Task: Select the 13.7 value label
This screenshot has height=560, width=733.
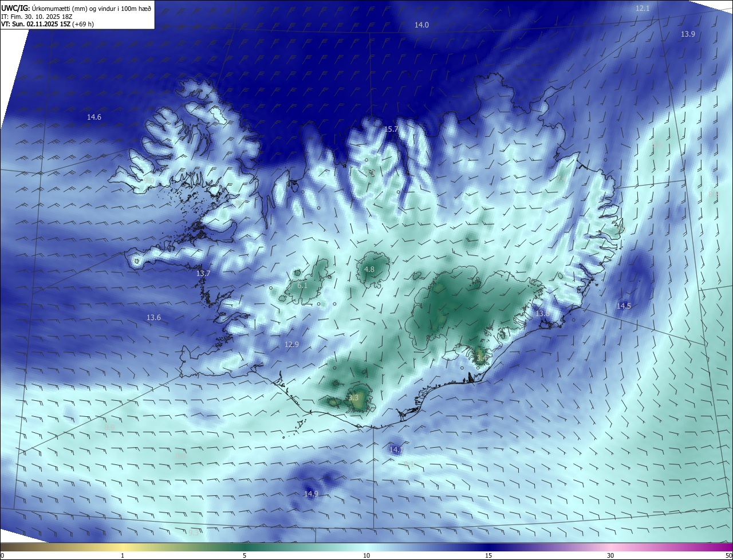Action: point(203,274)
